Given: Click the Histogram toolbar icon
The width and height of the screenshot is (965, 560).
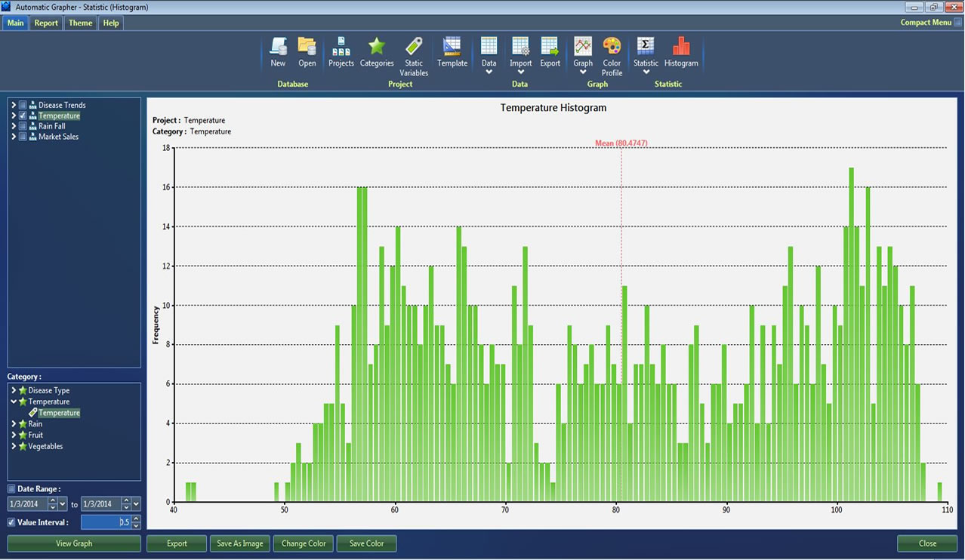Looking at the screenshot, I should click(x=681, y=46).
